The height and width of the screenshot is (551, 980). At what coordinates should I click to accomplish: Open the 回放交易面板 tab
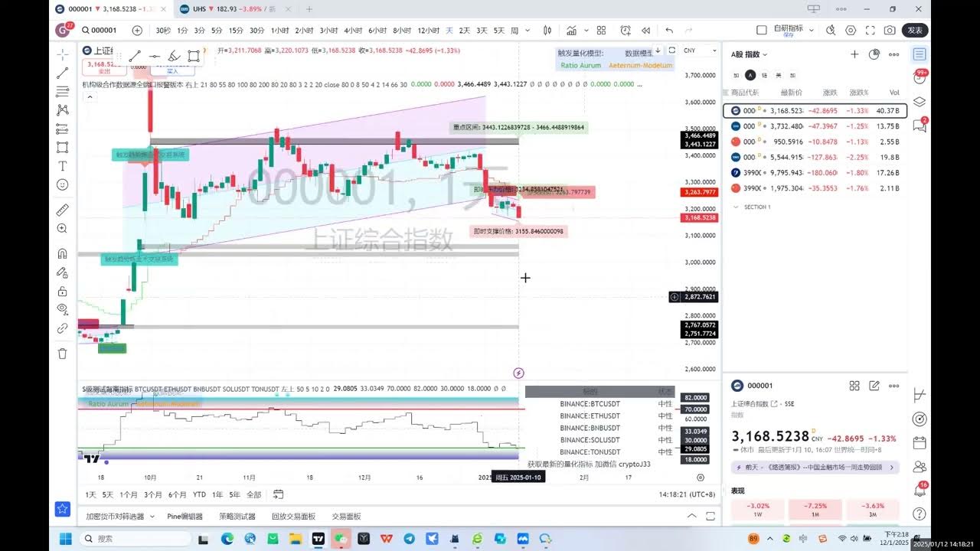(293, 517)
